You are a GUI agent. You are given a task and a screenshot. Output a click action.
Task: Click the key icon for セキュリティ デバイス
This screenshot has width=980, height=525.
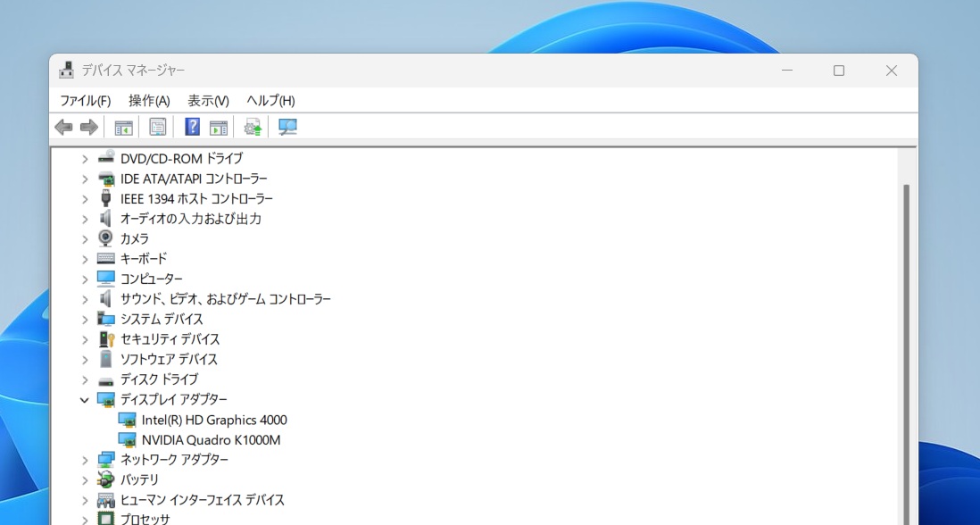point(106,338)
